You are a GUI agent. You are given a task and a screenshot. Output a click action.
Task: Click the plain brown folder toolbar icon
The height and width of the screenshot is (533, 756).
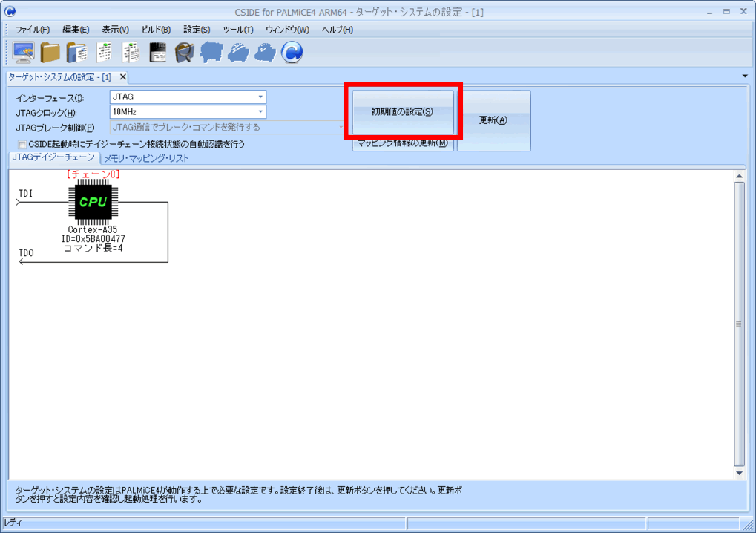pos(50,52)
